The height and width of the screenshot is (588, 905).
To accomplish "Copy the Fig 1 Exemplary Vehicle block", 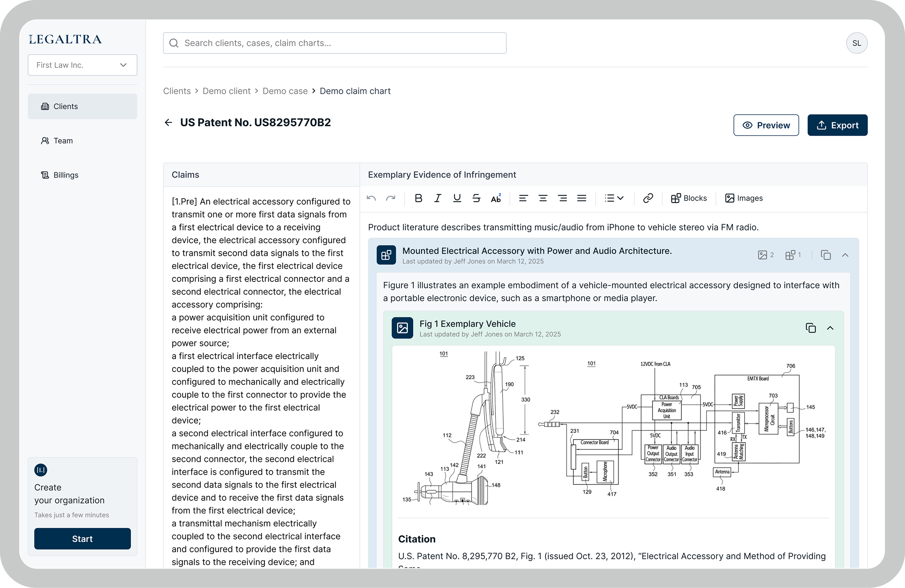I will [811, 328].
